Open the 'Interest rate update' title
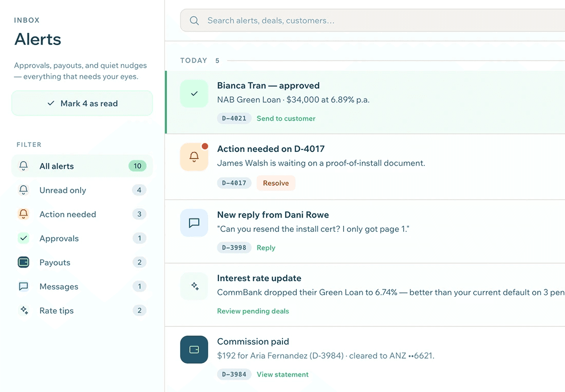565x392 pixels. [259, 278]
